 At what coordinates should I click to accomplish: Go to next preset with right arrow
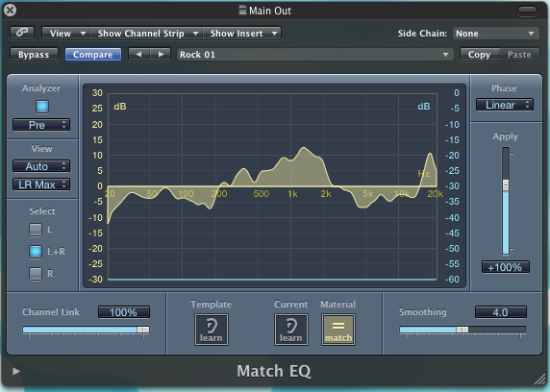click(x=161, y=55)
